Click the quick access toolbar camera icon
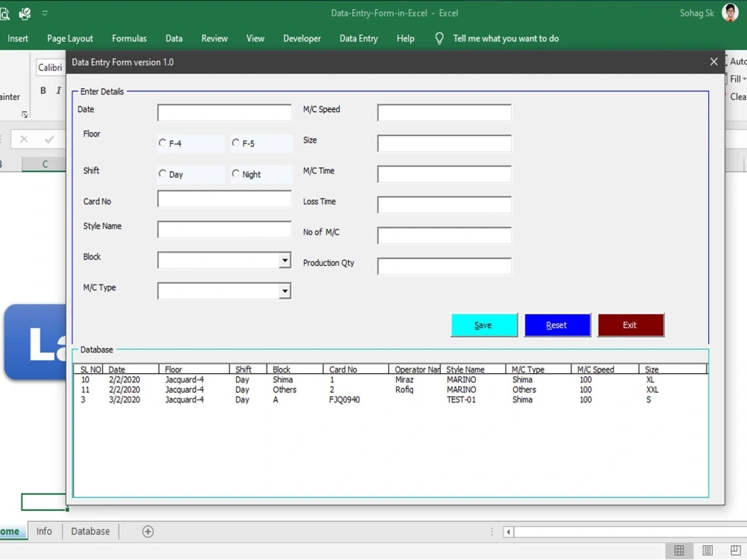Screen dimensions: 747x560 pos(25,13)
